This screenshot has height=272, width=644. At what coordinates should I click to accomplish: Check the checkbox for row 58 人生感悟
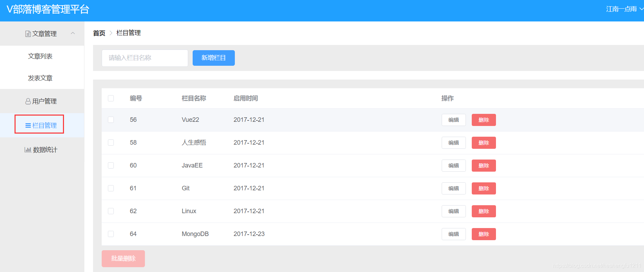pos(111,143)
